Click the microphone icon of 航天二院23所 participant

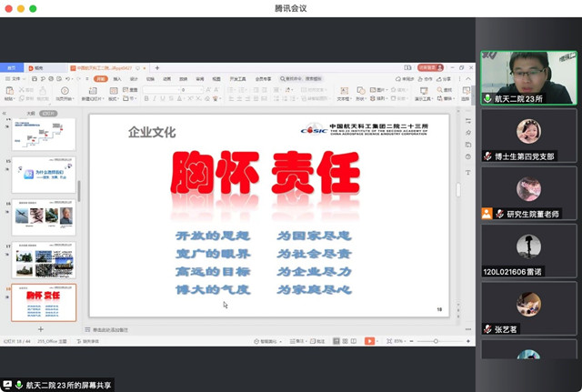pyautogui.click(x=487, y=98)
